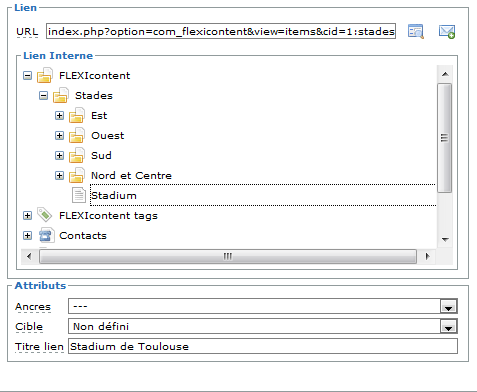
Task: Click the vertical scrollbar down arrow
Action: [x=445, y=239]
